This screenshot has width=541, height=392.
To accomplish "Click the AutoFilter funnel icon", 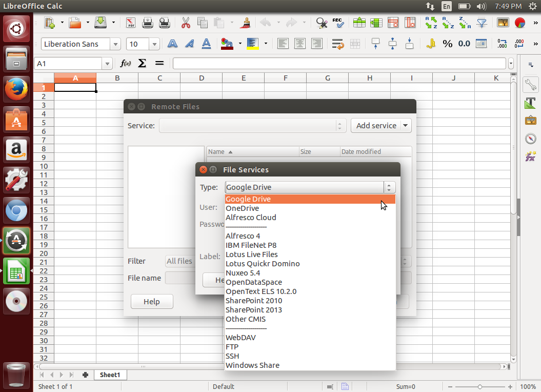I will pos(482,23).
